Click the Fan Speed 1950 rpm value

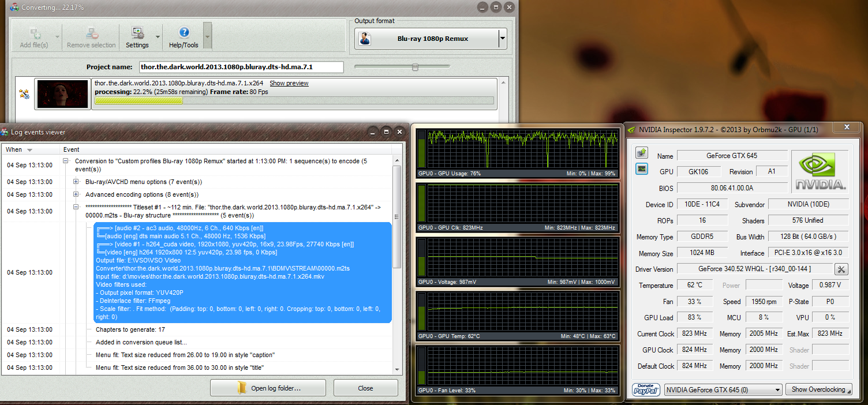coord(763,301)
